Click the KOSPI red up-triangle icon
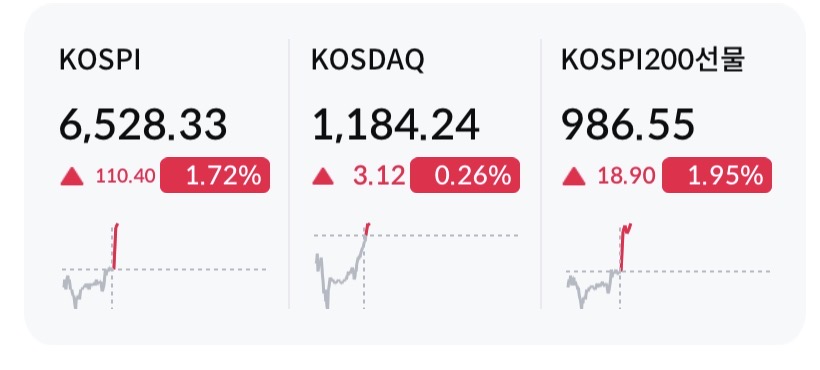This screenshot has height=370, width=820. tap(72, 177)
